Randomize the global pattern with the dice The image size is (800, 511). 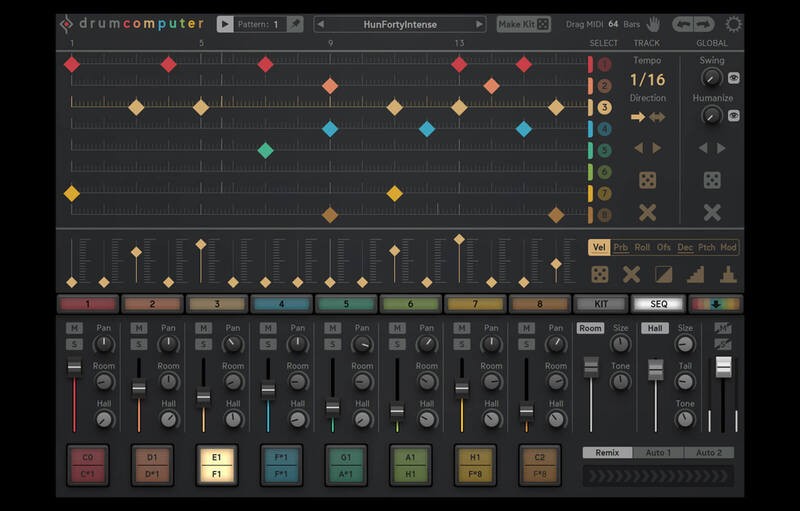pos(712,180)
